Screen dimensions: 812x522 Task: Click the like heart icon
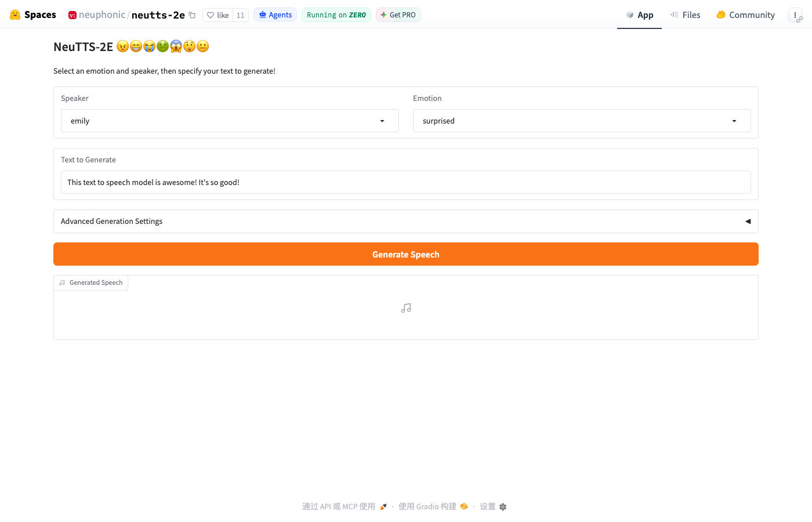click(211, 15)
